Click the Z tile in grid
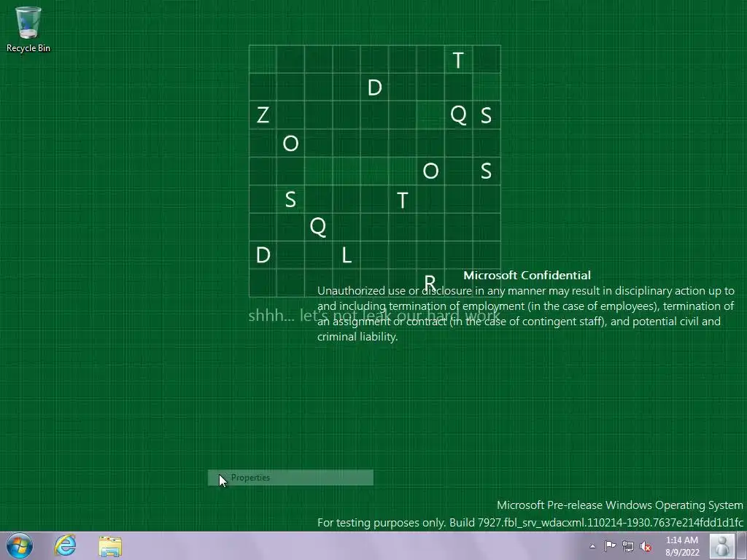Viewport: 747px width, 560px height. click(x=263, y=115)
